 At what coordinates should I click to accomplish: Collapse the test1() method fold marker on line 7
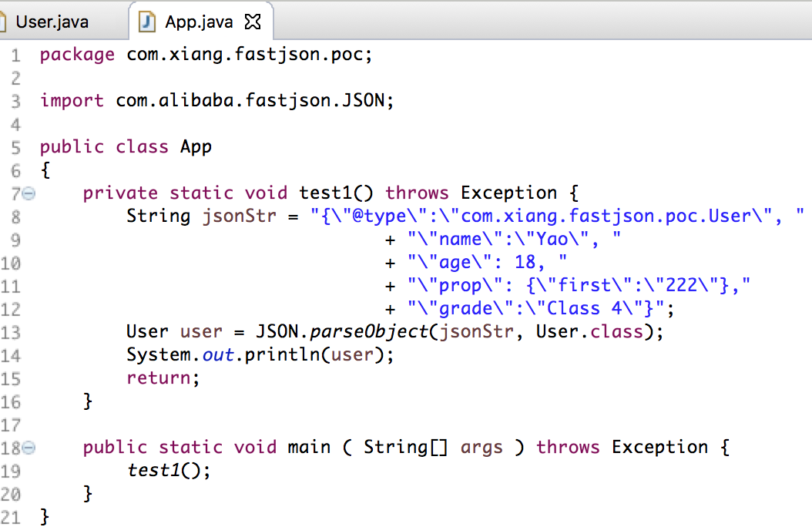point(29,193)
